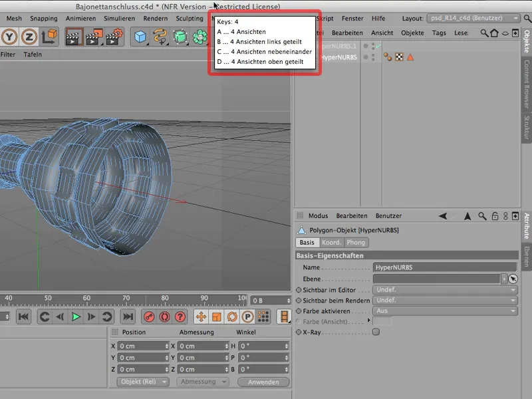Open the Content Browser side tab
Image resolution: width=532 pixels, height=399 pixels.
(x=527, y=84)
